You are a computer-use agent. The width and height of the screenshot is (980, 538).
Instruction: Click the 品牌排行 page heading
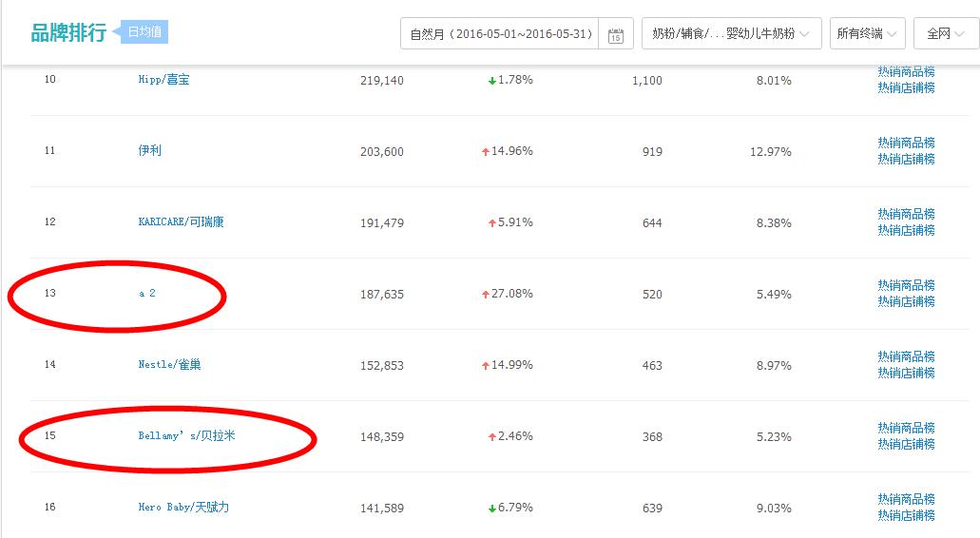coord(68,32)
